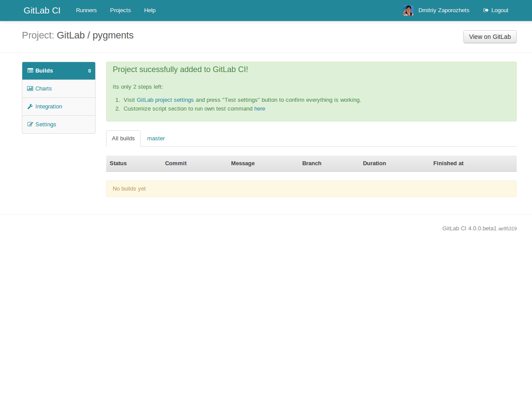Click the Settings edit pencil icon
This screenshot has height=399, width=532.
pos(30,125)
